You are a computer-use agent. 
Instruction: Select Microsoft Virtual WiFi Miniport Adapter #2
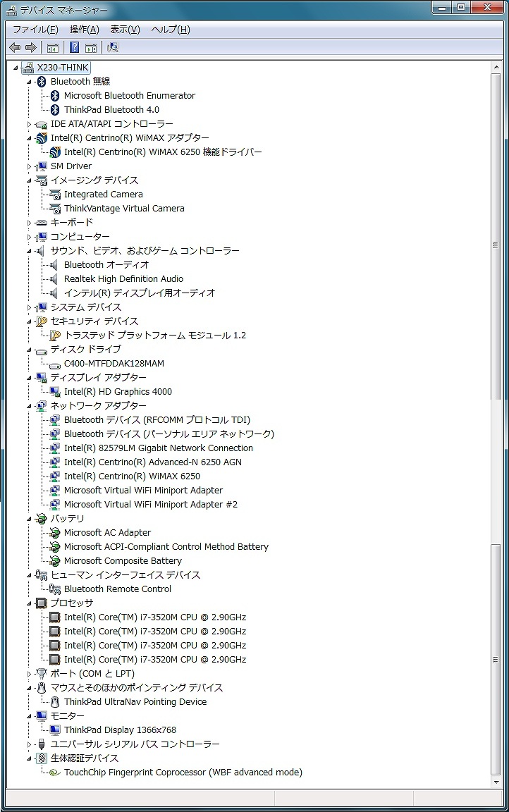151,505
